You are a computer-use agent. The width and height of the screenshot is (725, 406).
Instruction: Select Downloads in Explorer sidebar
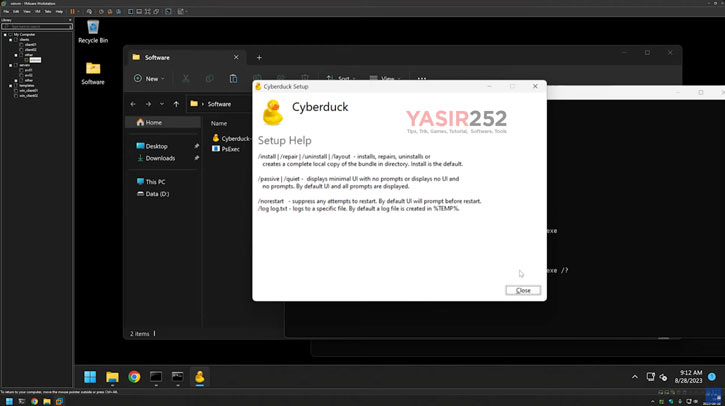click(x=160, y=158)
